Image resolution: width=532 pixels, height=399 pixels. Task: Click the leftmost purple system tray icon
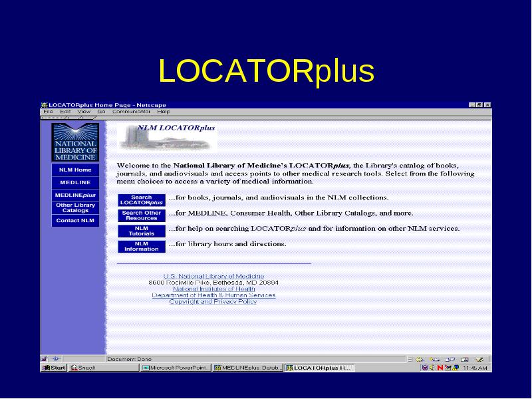[425, 368]
